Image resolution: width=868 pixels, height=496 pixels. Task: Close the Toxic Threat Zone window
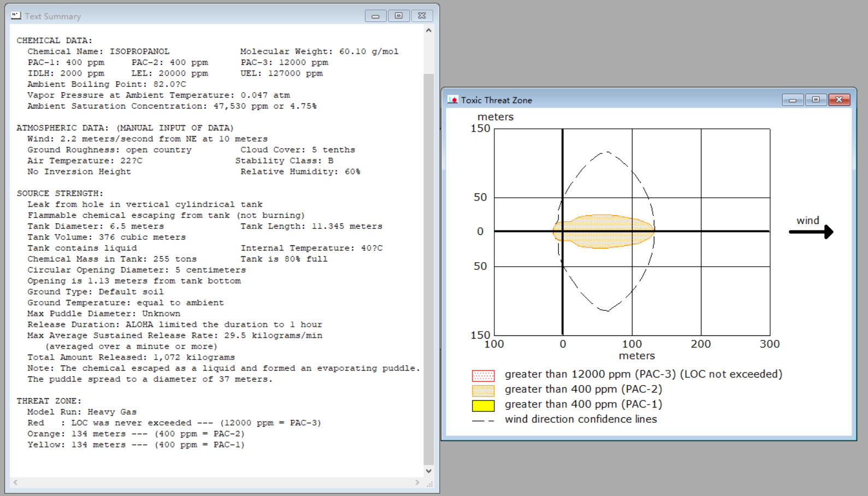point(839,99)
